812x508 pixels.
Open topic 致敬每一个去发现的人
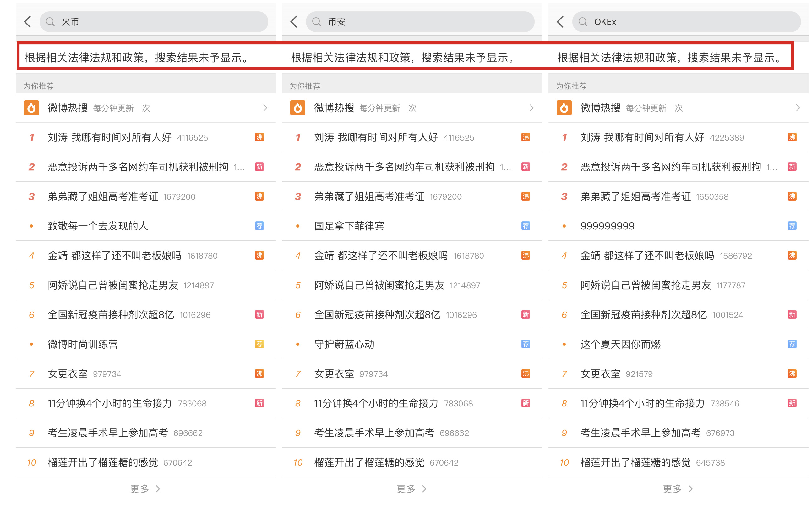(146, 226)
